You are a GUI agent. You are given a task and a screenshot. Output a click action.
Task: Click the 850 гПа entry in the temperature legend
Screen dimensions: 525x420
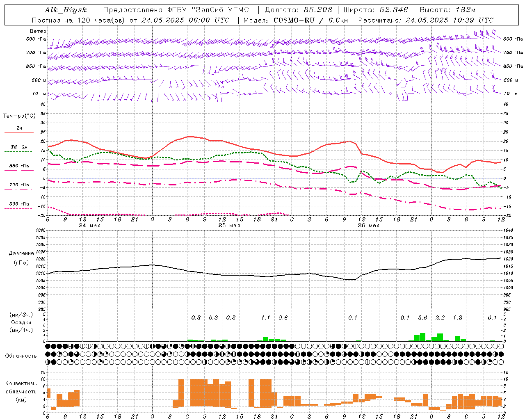19,166
